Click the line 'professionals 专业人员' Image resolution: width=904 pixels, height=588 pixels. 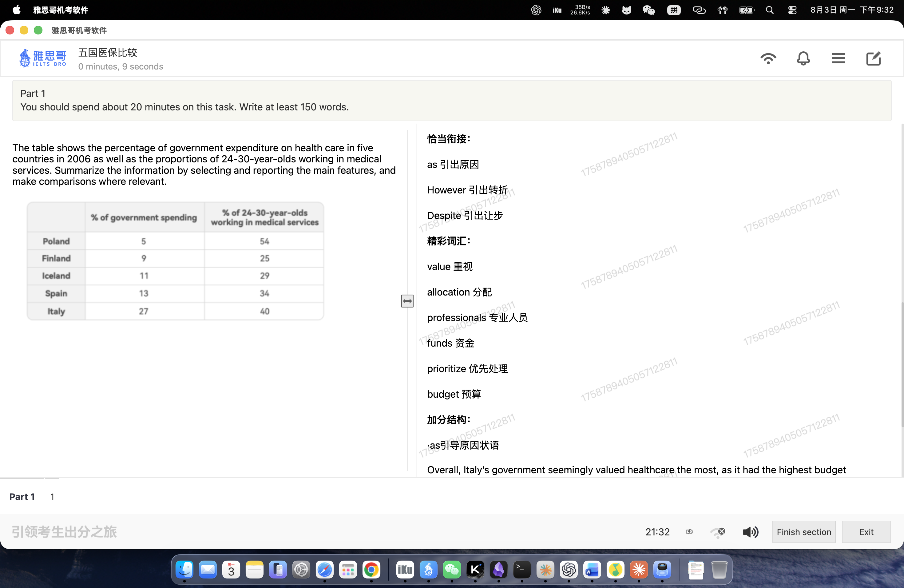point(477,318)
